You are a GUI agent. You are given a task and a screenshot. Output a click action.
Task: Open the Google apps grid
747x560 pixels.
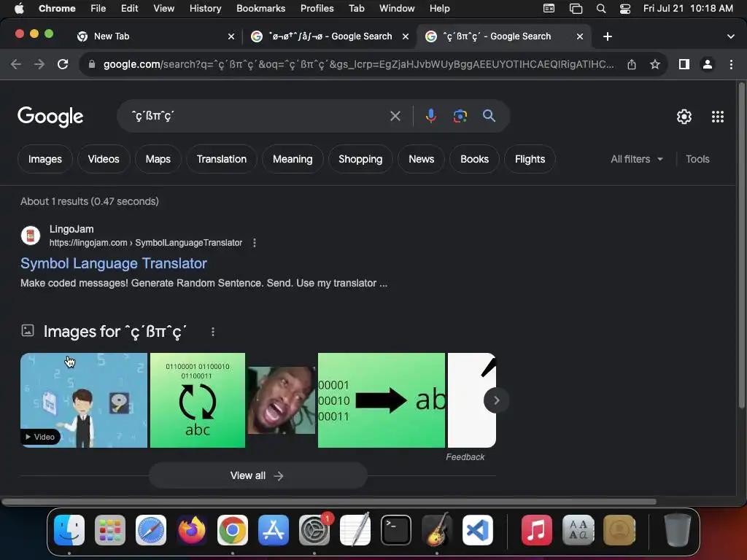coord(718,117)
